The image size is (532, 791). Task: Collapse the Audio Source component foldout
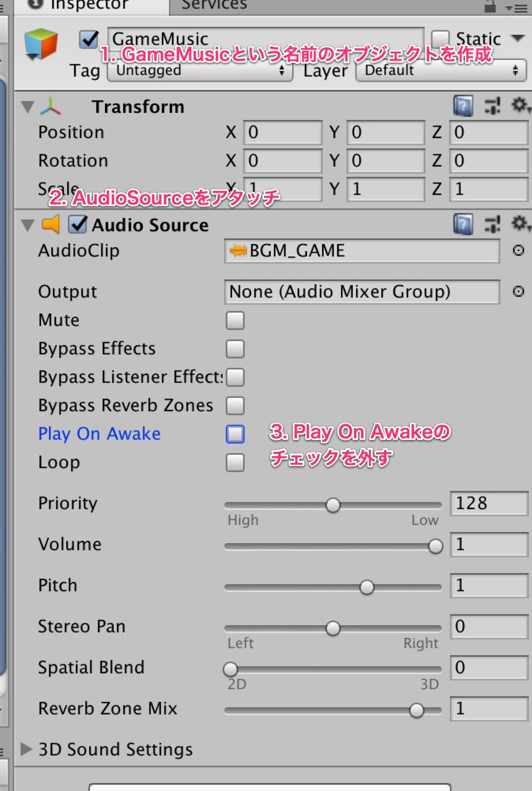coord(28,225)
